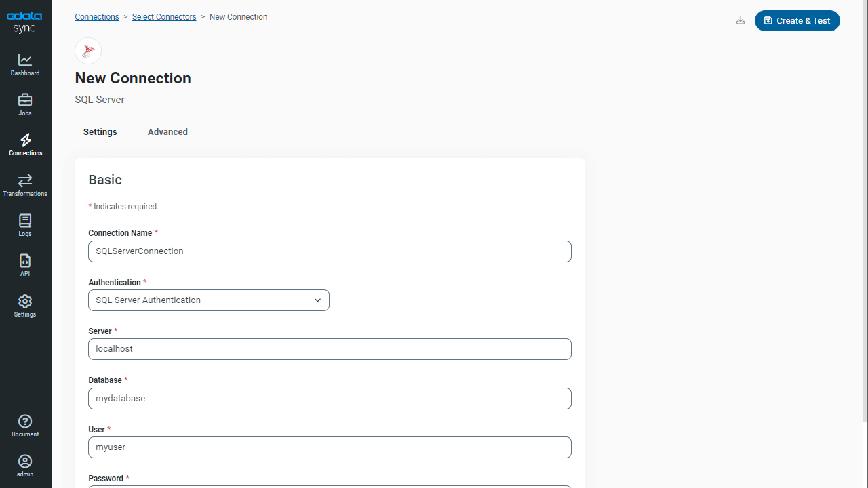This screenshot has width=868, height=488.
Task: Focus the Connection Name field
Action: (x=330, y=251)
